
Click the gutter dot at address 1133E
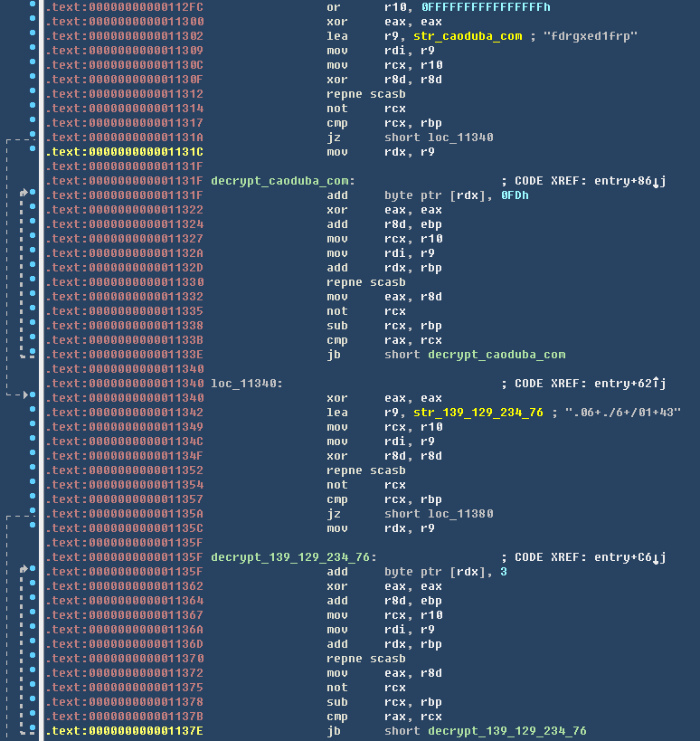(x=33, y=355)
